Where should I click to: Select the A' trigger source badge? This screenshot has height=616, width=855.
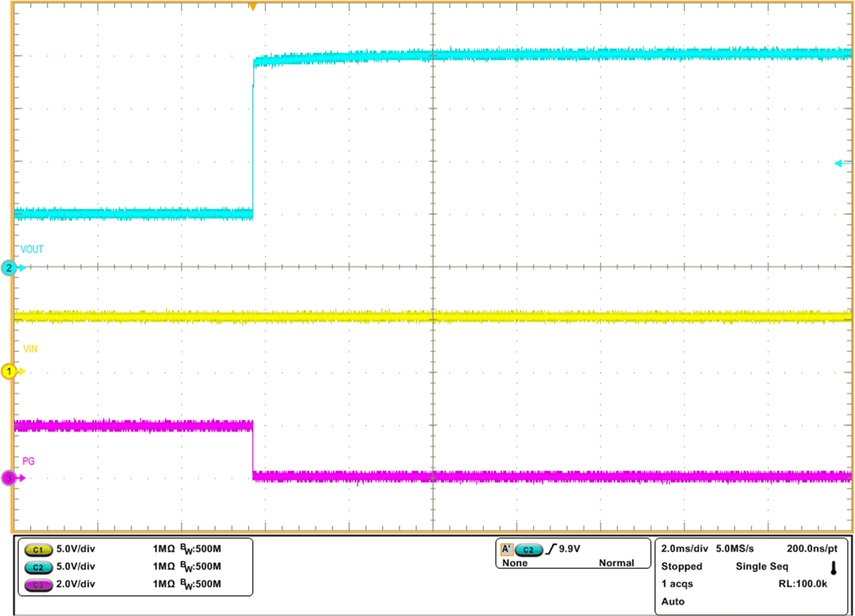(507, 548)
